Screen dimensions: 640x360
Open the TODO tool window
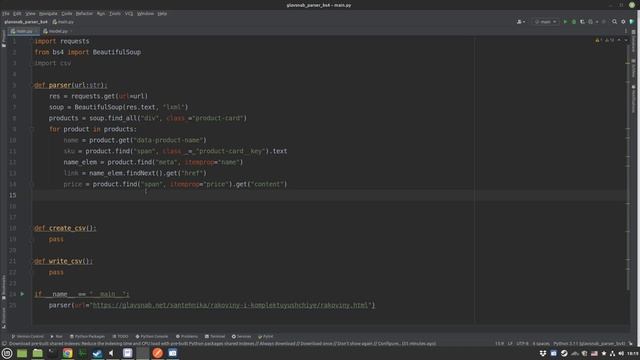tap(120, 336)
